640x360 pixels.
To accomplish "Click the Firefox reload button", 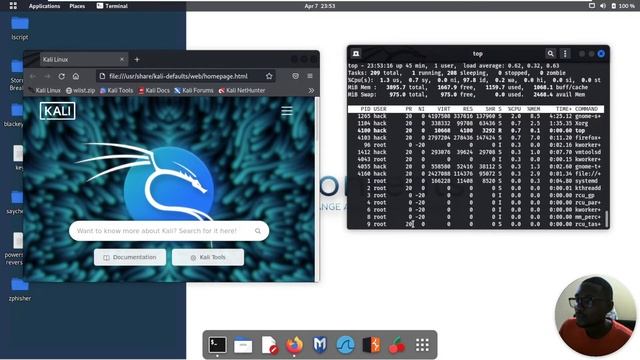I will click(62, 76).
